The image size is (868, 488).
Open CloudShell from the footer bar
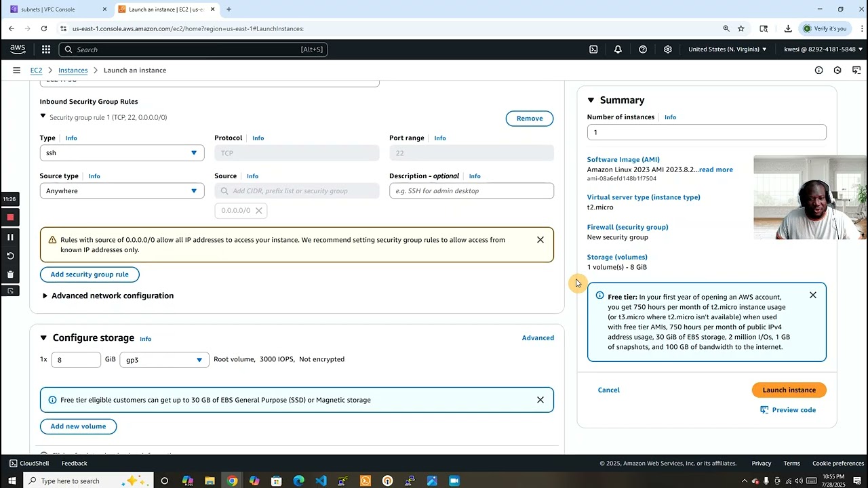[29, 464]
